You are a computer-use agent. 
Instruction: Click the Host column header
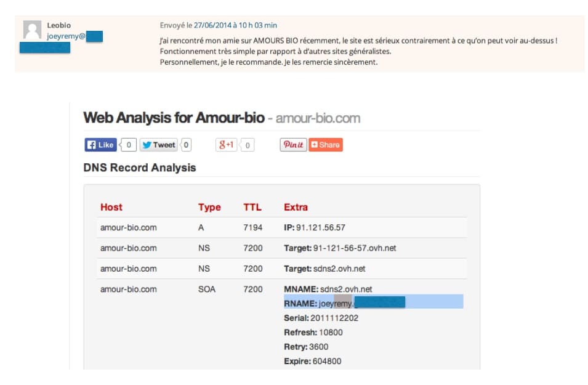111,207
